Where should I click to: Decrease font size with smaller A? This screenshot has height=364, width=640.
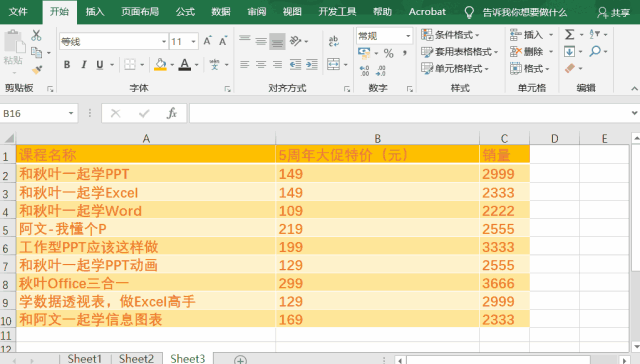point(223,41)
